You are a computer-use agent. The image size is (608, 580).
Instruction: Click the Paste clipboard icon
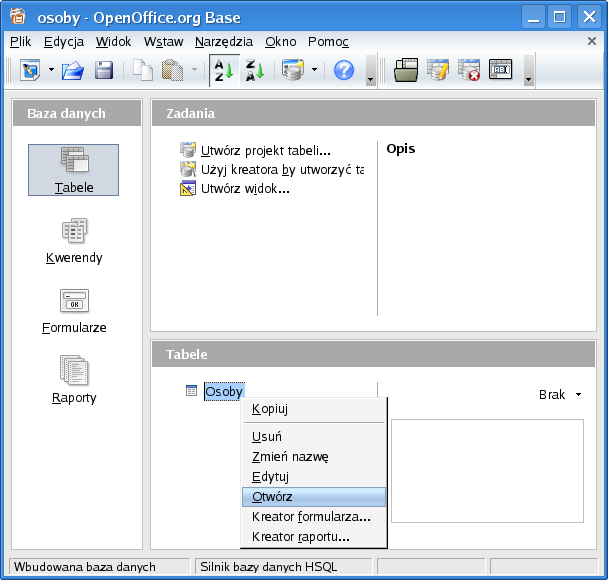coord(172,70)
